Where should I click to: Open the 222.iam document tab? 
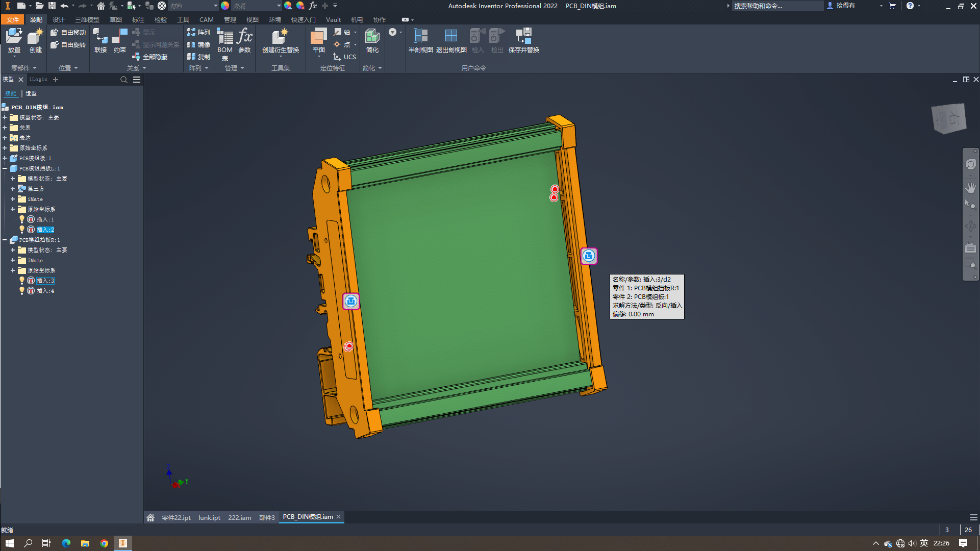point(240,517)
